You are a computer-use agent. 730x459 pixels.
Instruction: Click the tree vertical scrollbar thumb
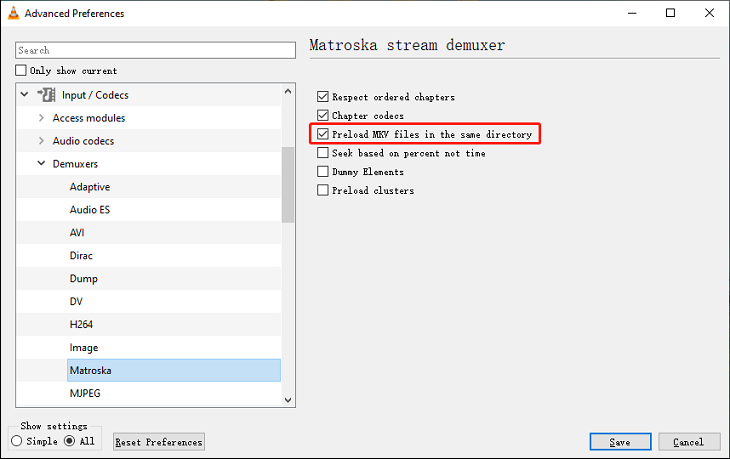(x=288, y=185)
